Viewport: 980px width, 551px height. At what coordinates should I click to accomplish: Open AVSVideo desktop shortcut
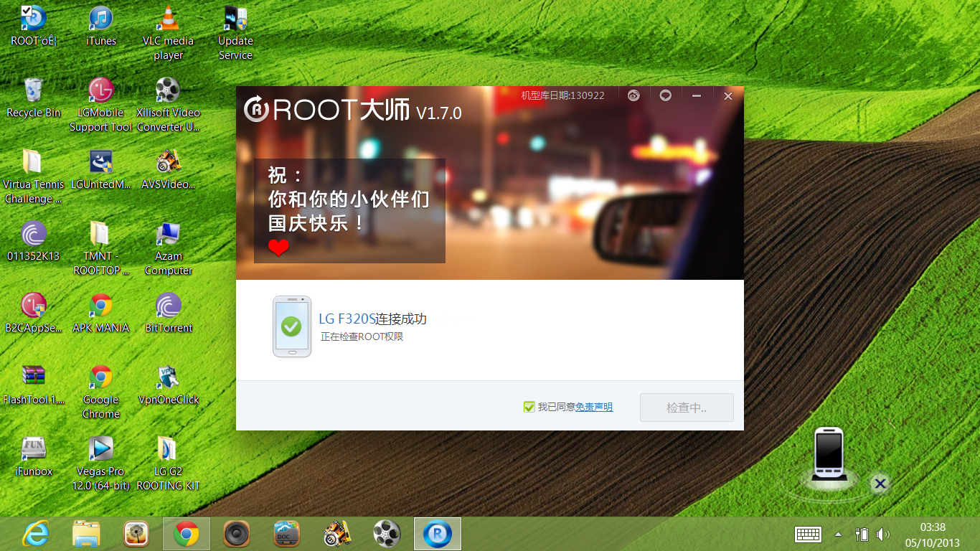coord(168,169)
